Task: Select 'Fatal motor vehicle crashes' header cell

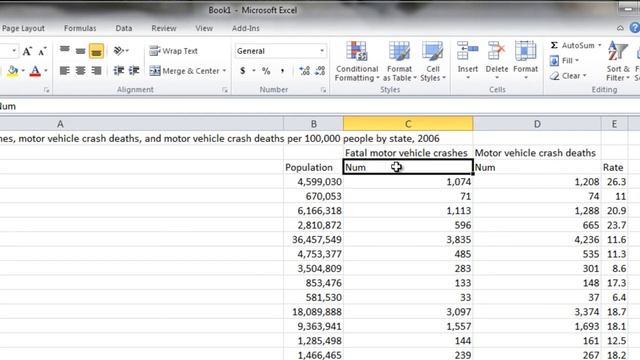Action: [408, 153]
